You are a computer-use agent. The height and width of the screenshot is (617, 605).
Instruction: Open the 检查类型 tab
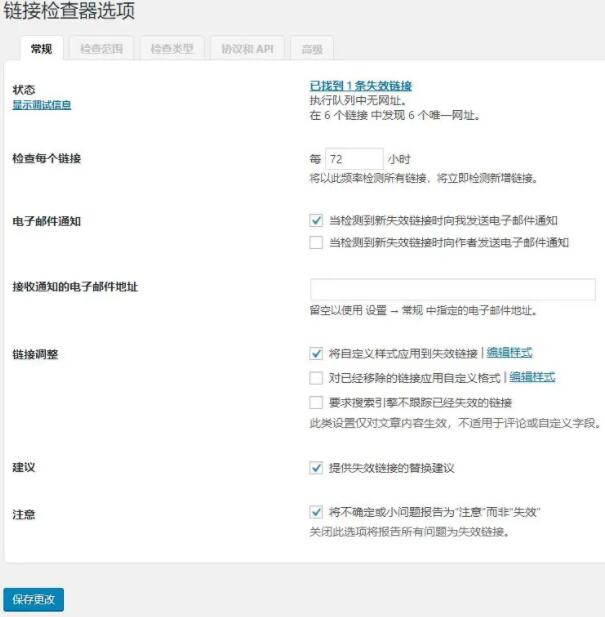[x=172, y=49]
